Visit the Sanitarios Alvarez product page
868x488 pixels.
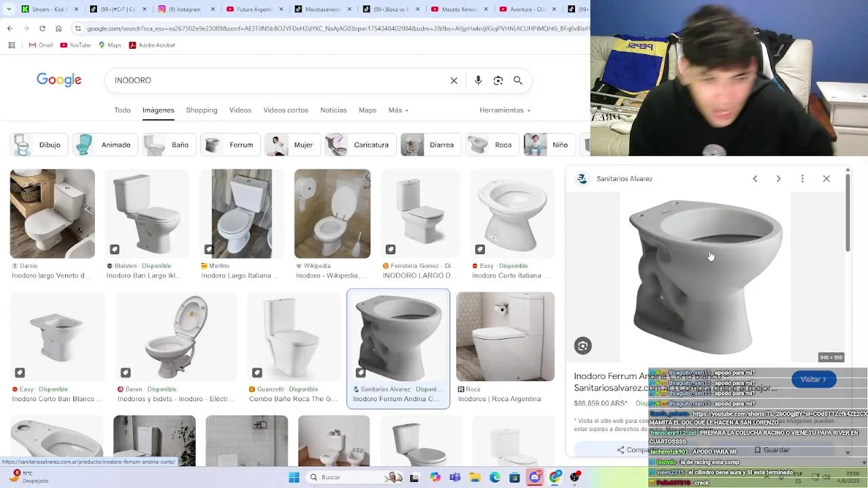[814, 380]
